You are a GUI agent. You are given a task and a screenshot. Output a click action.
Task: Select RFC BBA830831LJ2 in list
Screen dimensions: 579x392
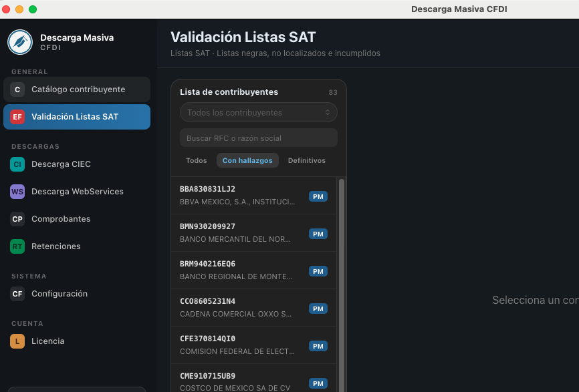(x=207, y=189)
